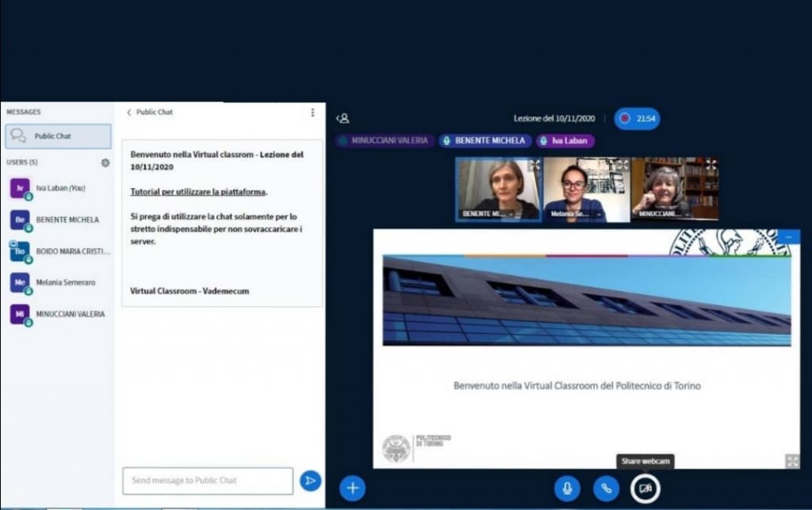Click the Send message to Public Chat field

tap(208, 480)
